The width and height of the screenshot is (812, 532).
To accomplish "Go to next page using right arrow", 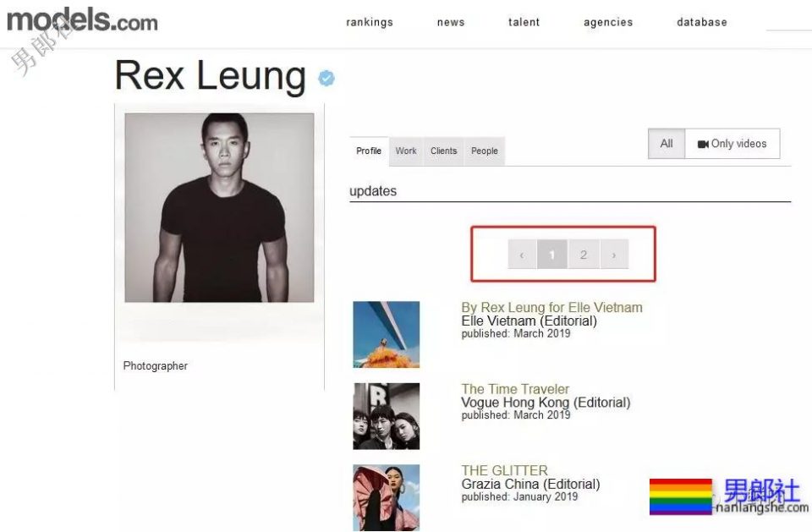I will (614, 255).
